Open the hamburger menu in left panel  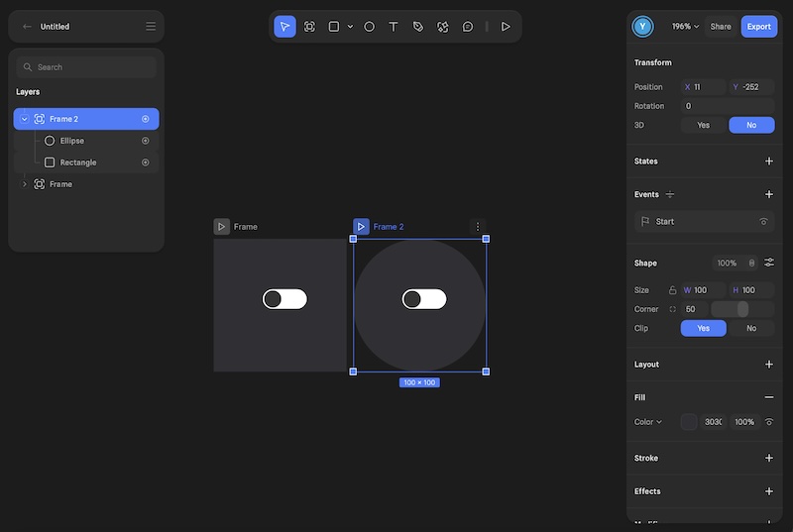(151, 27)
